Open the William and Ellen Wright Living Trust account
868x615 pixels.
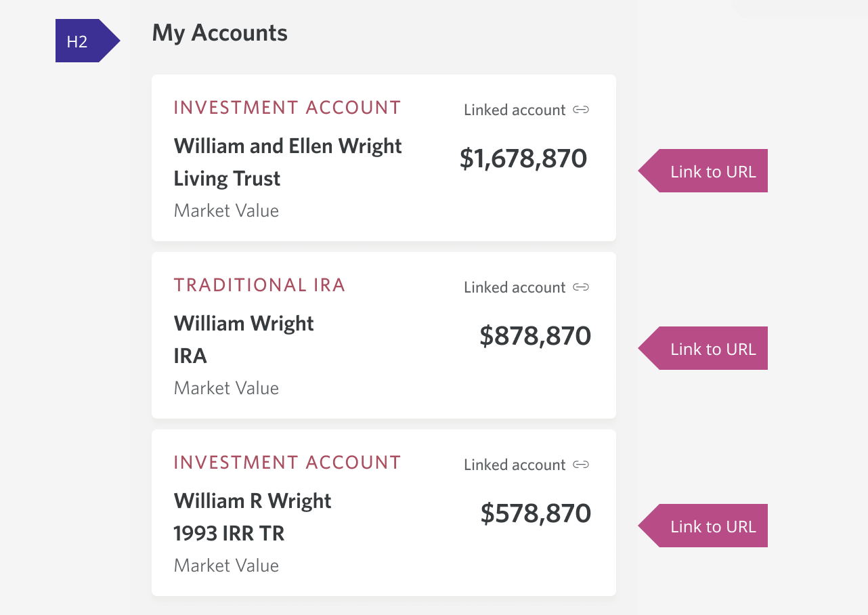[288, 162]
